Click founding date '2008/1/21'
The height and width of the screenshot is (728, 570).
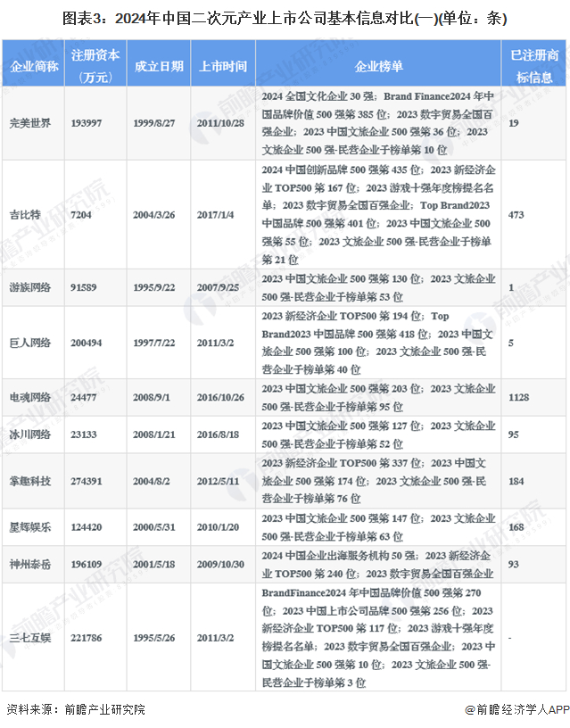(x=154, y=434)
